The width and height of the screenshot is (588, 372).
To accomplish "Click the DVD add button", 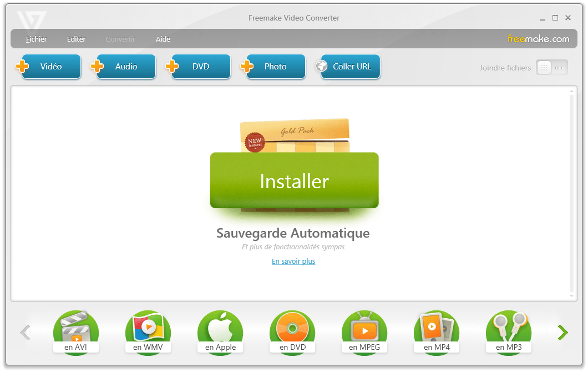I will [201, 67].
